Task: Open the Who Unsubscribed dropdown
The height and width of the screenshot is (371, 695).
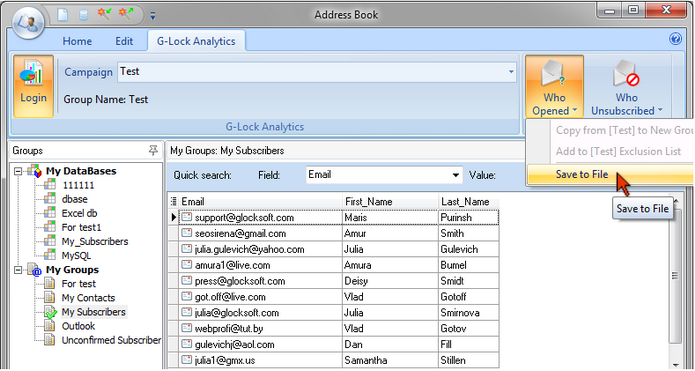Action: pos(626,86)
